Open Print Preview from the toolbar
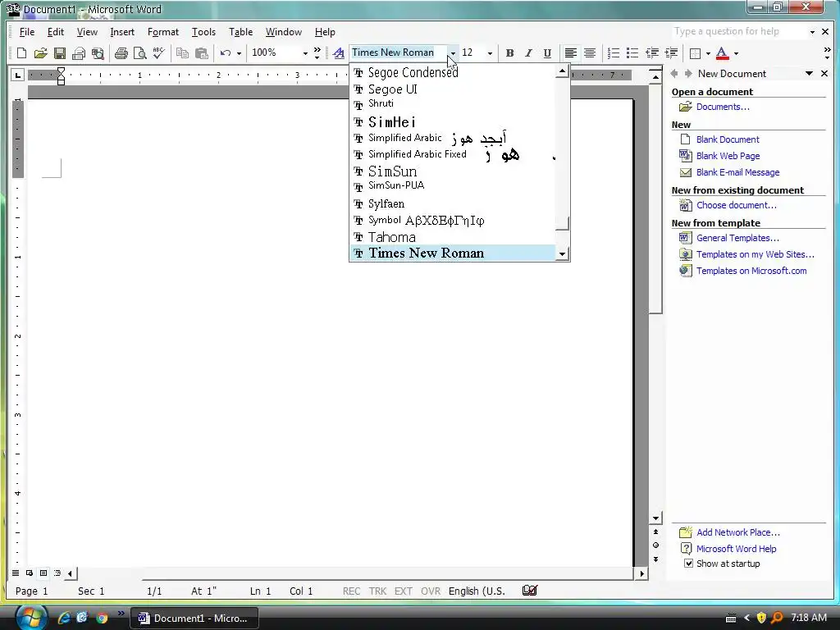The image size is (840, 630). (139, 53)
